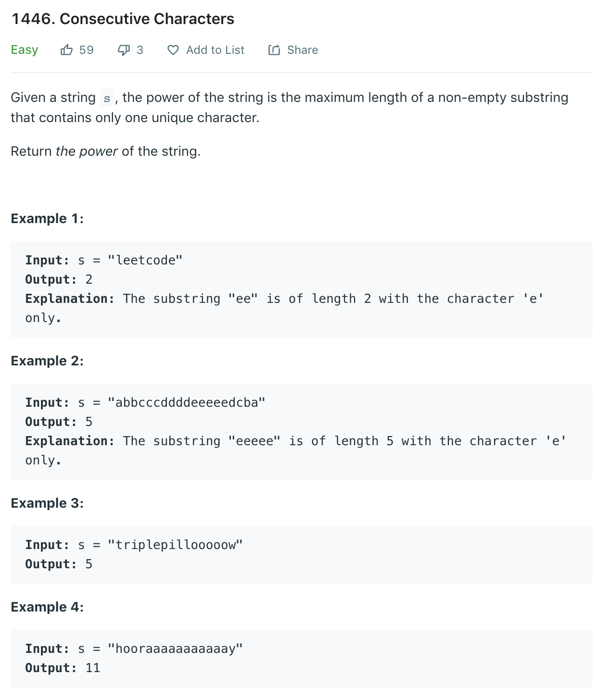Screen dimensions: 608x700
Task: Select the Example 2 heading
Action: [x=47, y=361]
